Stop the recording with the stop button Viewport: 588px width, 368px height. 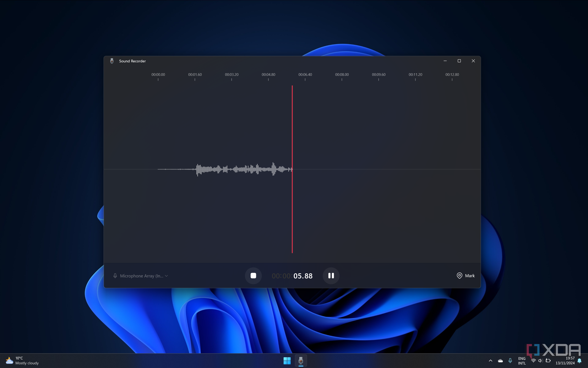(x=253, y=276)
